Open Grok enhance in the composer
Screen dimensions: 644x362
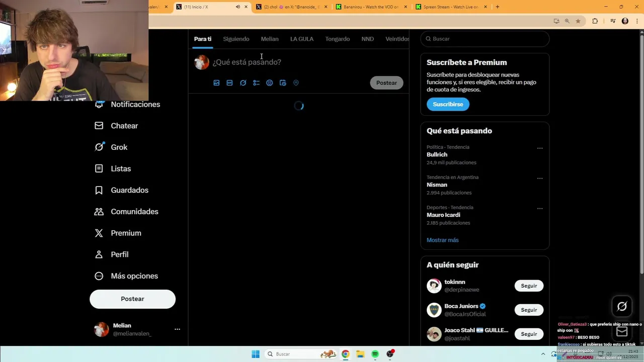pyautogui.click(x=243, y=83)
